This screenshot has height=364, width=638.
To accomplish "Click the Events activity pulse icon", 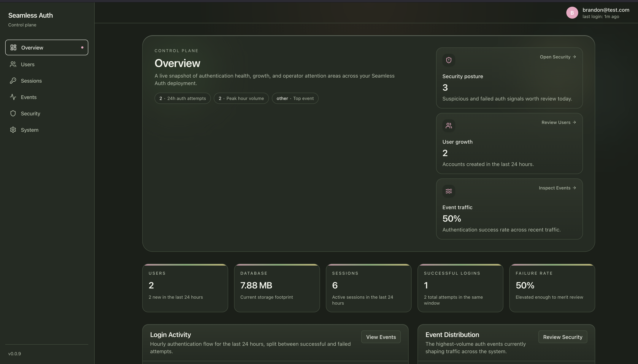I will point(13,97).
